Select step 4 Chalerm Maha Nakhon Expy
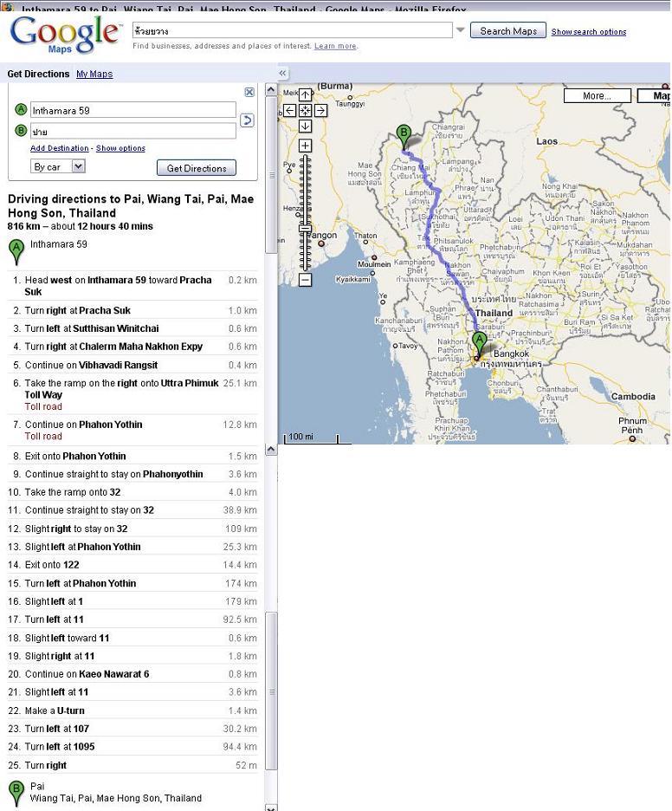The image size is (672, 811). (x=132, y=347)
